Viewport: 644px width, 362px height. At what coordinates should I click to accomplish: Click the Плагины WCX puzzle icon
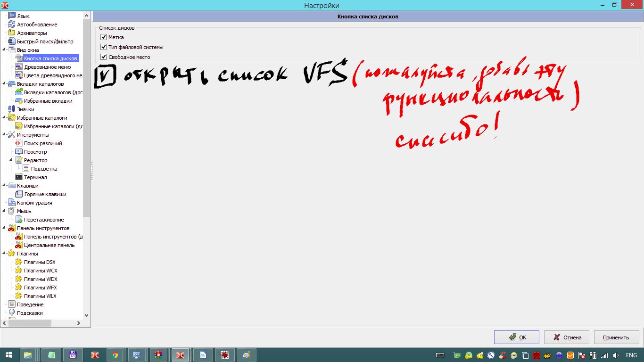click(x=19, y=271)
